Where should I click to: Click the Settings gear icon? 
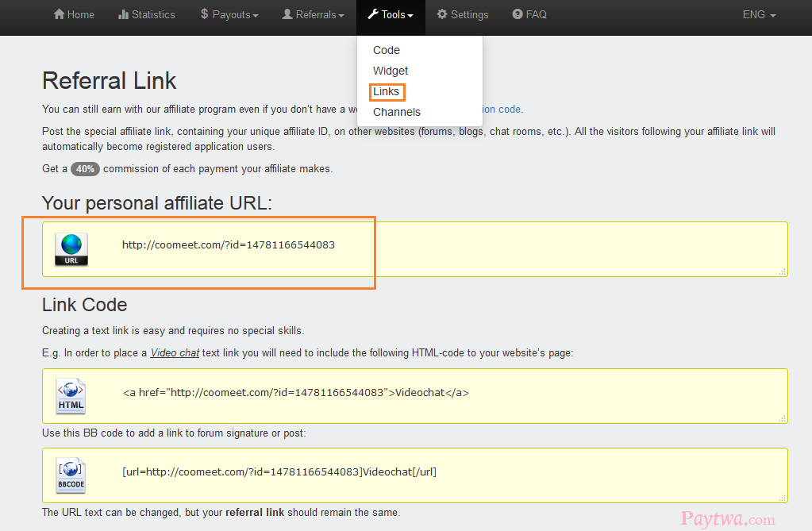442,14
